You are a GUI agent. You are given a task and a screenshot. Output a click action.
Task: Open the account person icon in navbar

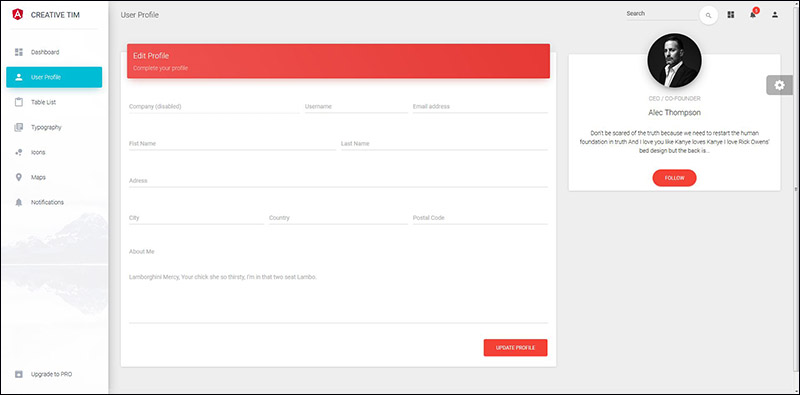coord(775,15)
